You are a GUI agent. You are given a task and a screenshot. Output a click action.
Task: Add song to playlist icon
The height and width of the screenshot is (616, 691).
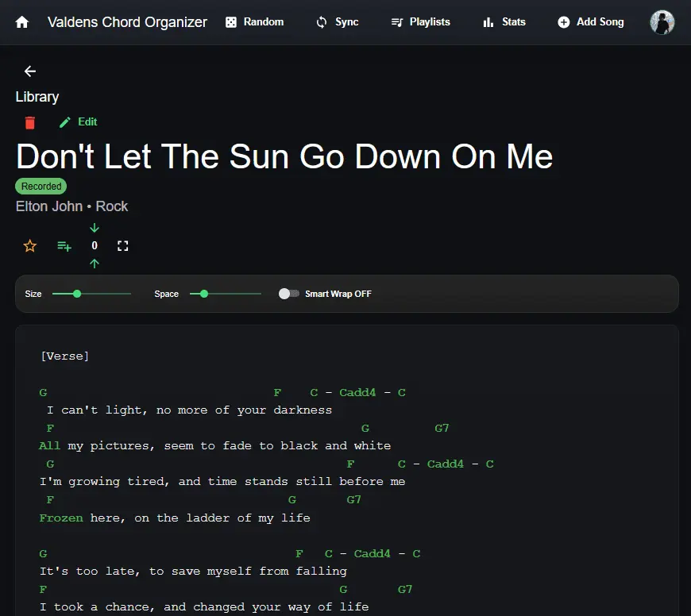(x=64, y=246)
